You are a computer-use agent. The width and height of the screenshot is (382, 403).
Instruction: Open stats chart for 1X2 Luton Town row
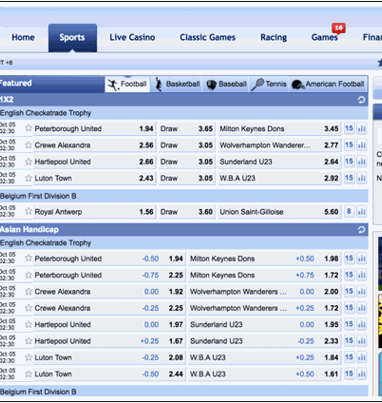coord(361,178)
